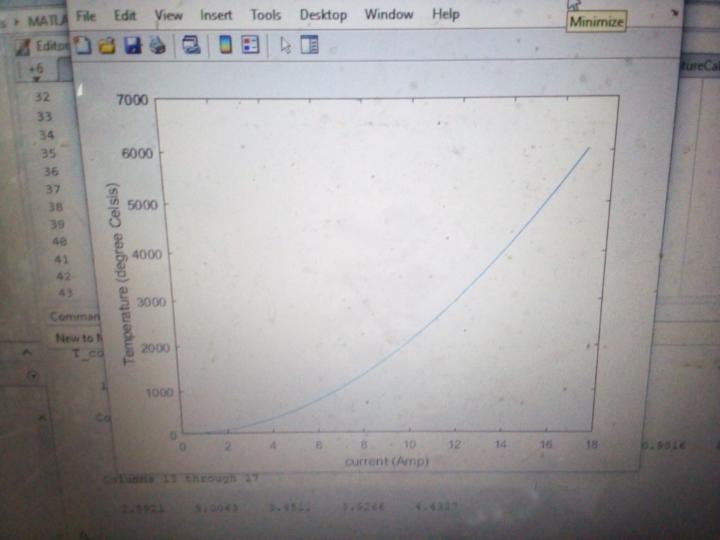Image resolution: width=720 pixels, height=540 pixels.
Task: Click the Open File folder icon
Action: [x=107, y=46]
